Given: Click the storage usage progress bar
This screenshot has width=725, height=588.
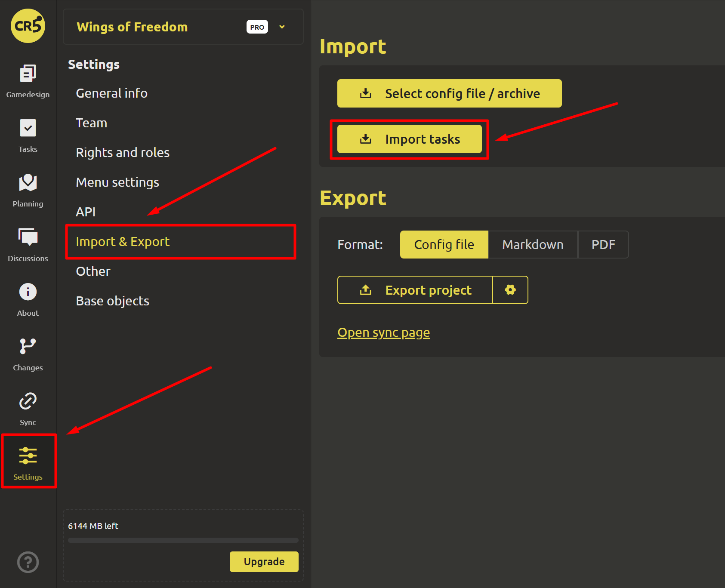Looking at the screenshot, I should (183, 540).
